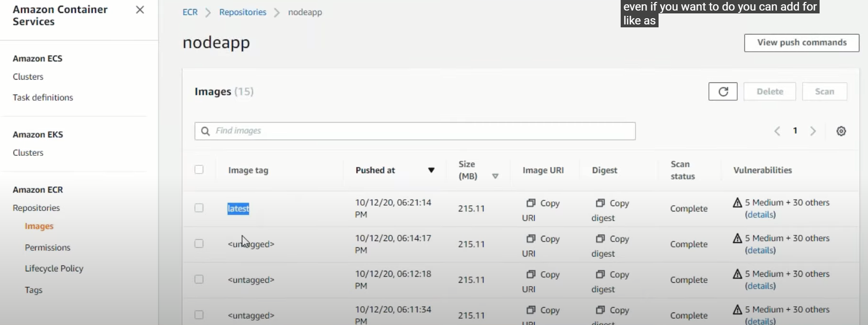Image resolution: width=868 pixels, height=325 pixels.
Task: Click Repositories breadcrumb link
Action: click(243, 12)
